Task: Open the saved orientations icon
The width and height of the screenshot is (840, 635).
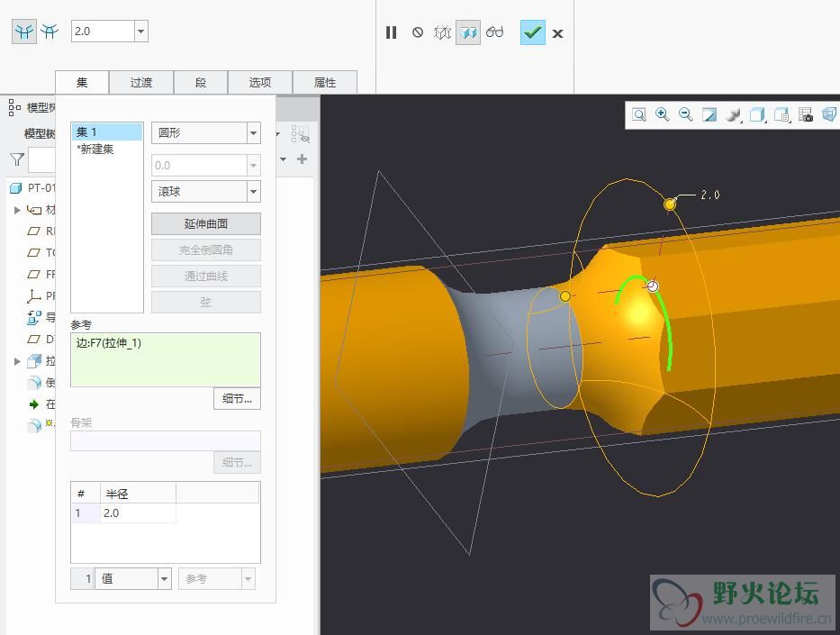Action: pyautogui.click(x=782, y=114)
